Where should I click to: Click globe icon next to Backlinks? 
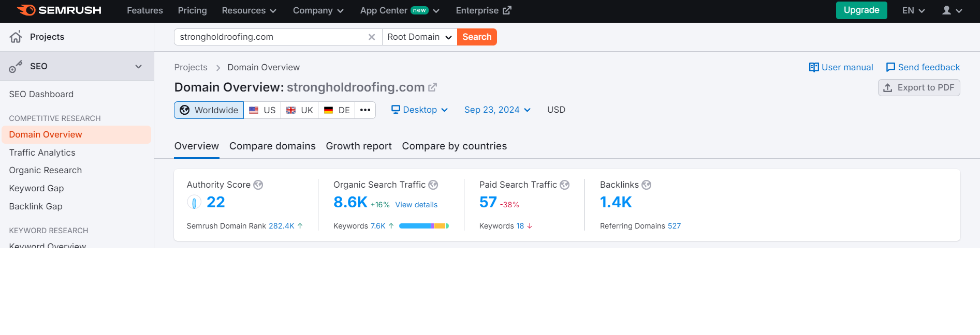[647, 185]
